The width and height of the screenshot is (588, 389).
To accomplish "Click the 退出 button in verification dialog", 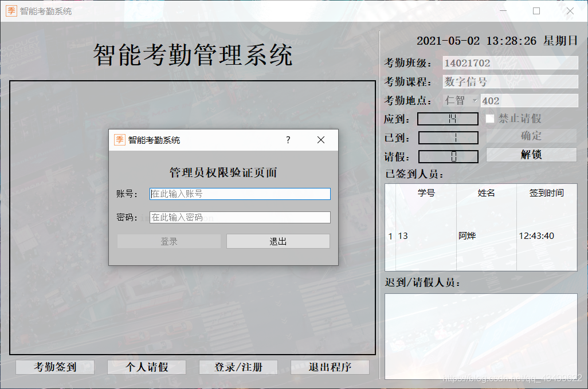I will pyautogui.click(x=278, y=241).
